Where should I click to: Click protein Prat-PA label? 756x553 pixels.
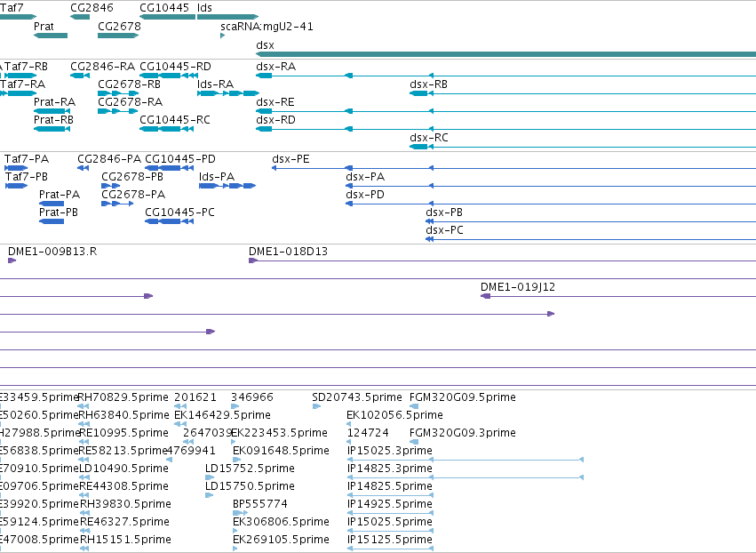click(x=60, y=195)
